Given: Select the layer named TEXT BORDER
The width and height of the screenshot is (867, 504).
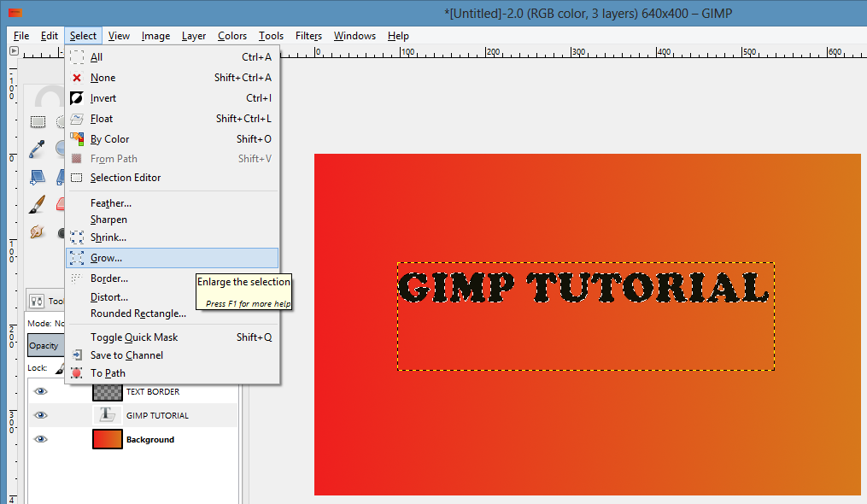Looking at the screenshot, I should coord(153,392).
